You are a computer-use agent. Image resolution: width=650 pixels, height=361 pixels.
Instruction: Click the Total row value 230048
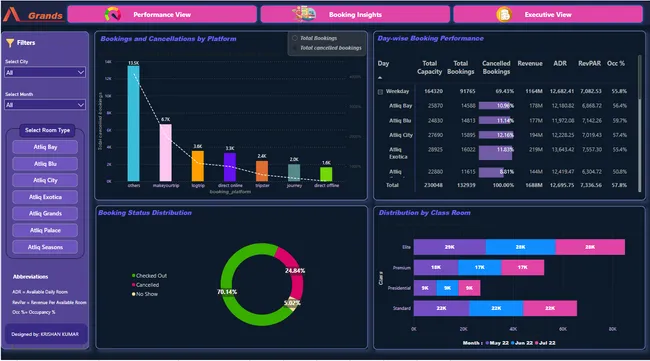(433, 185)
